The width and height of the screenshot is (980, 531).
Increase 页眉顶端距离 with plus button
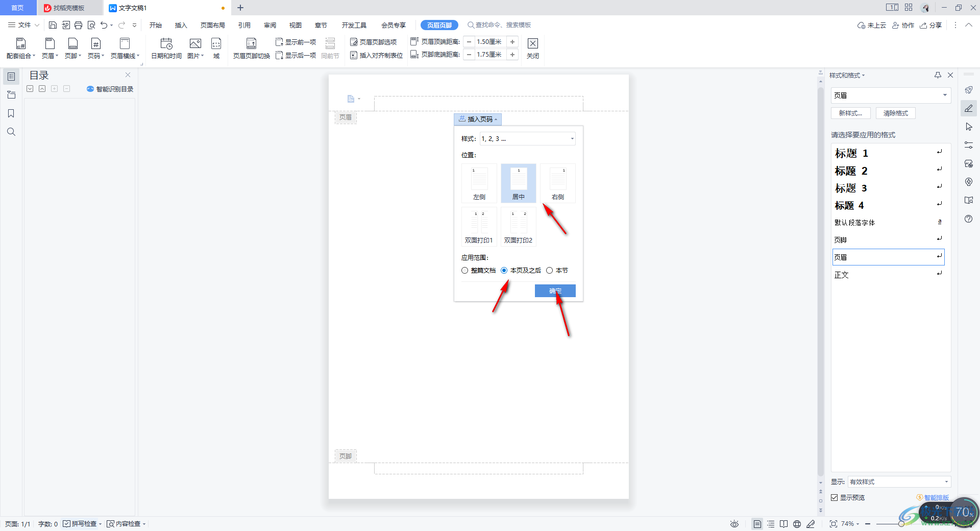[x=512, y=42]
